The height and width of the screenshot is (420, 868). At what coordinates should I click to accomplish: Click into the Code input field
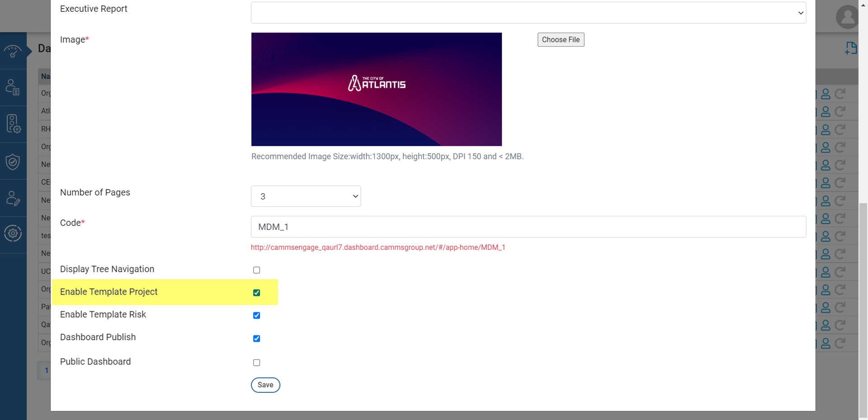click(x=528, y=227)
